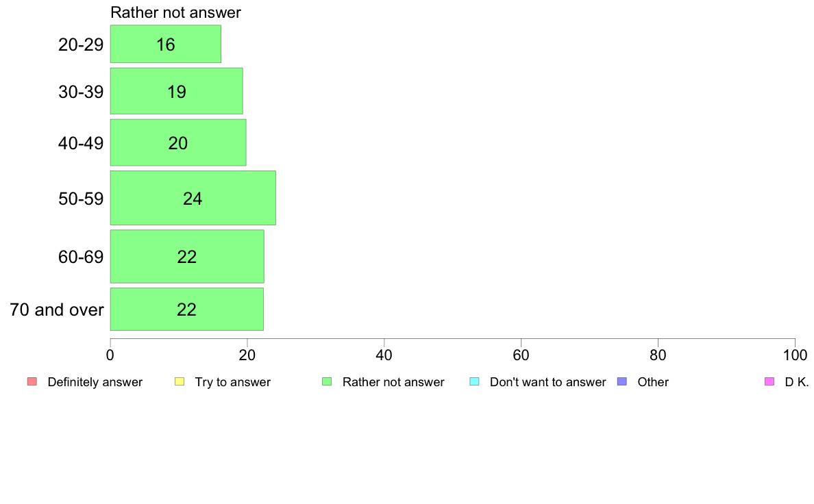Click the red Definitely answer legend swatch
This screenshot has height=504, width=814.
[x=32, y=381]
